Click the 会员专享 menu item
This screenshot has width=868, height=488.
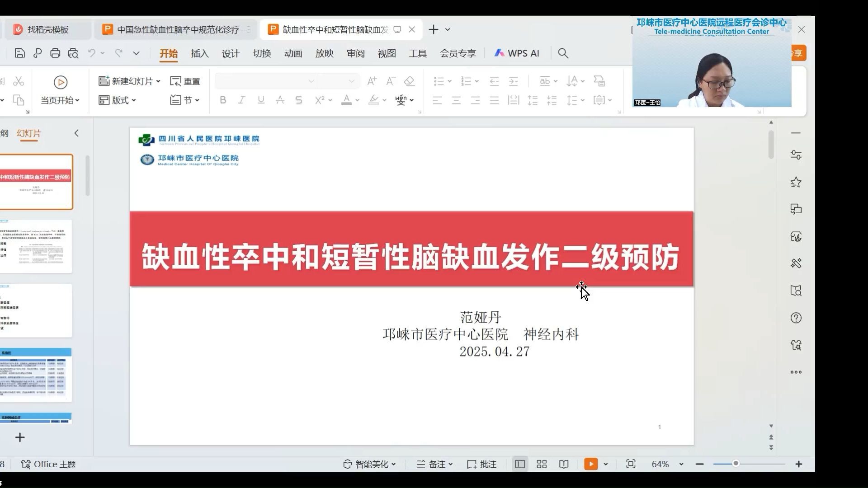point(458,53)
